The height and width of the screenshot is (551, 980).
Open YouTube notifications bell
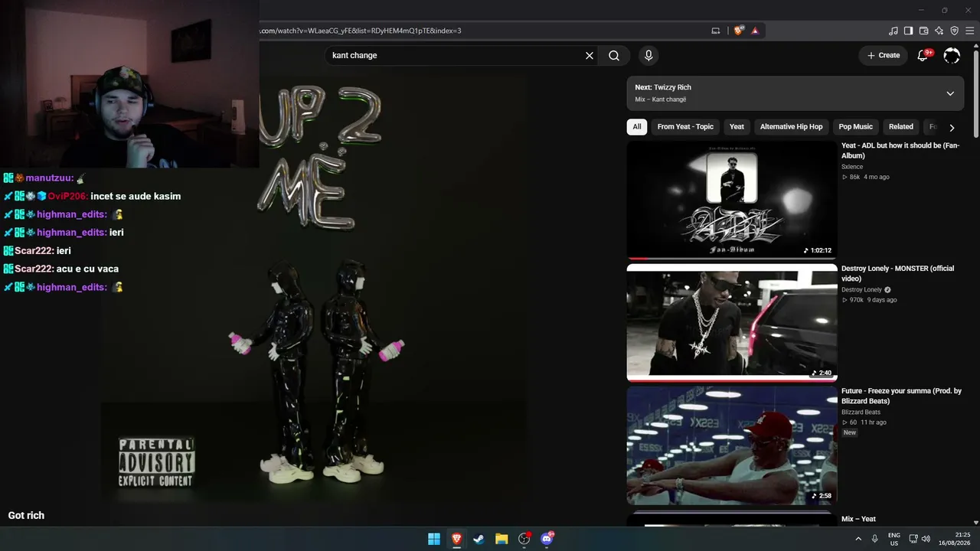pos(923,55)
